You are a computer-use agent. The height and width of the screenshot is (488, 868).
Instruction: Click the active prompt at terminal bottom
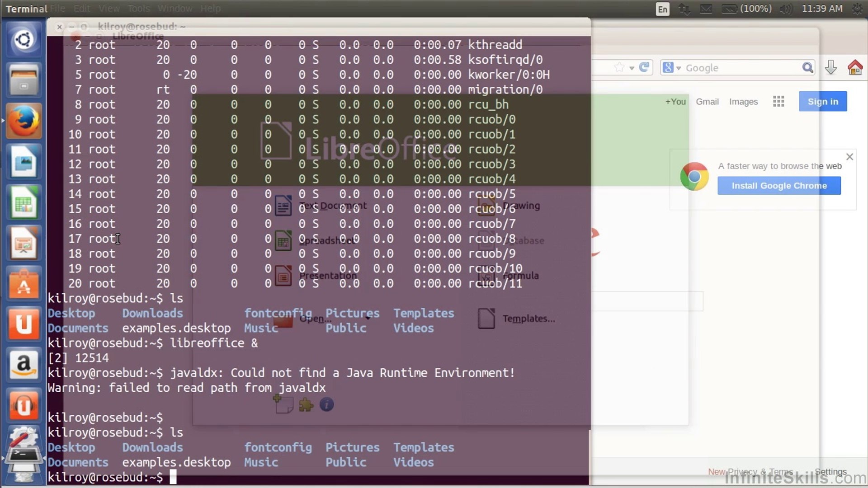pyautogui.click(x=112, y=477)
